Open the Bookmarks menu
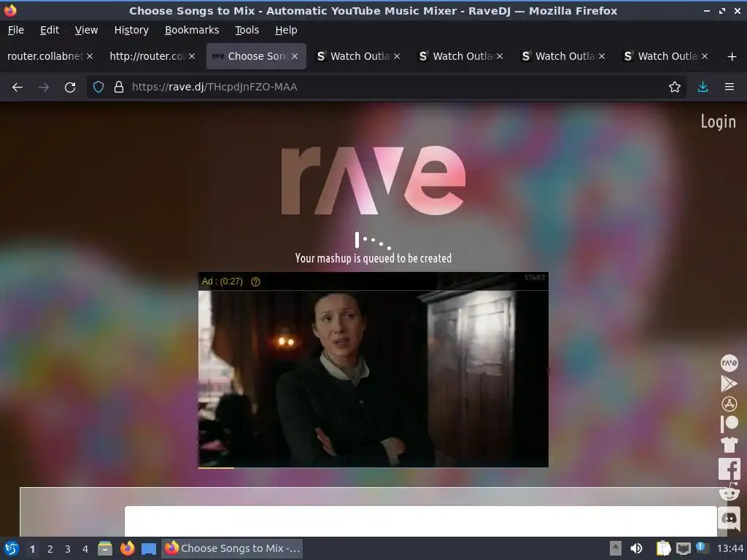 pos(192,30)
